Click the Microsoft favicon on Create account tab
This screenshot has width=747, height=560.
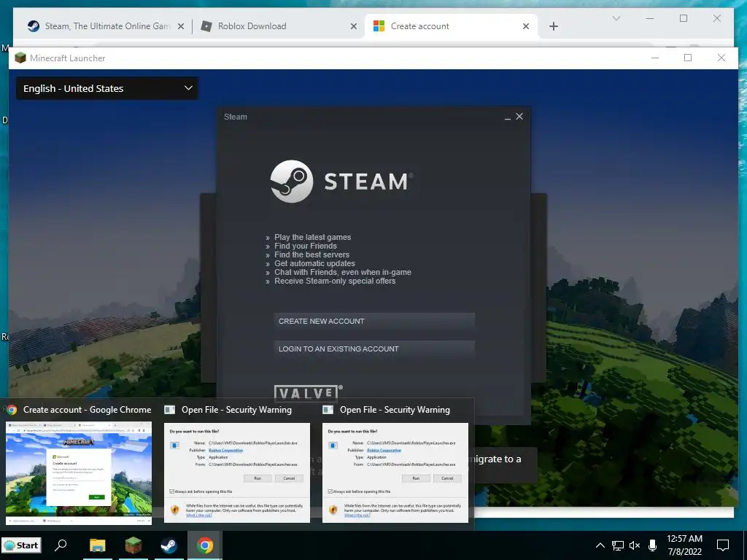[x=379, y=26]
